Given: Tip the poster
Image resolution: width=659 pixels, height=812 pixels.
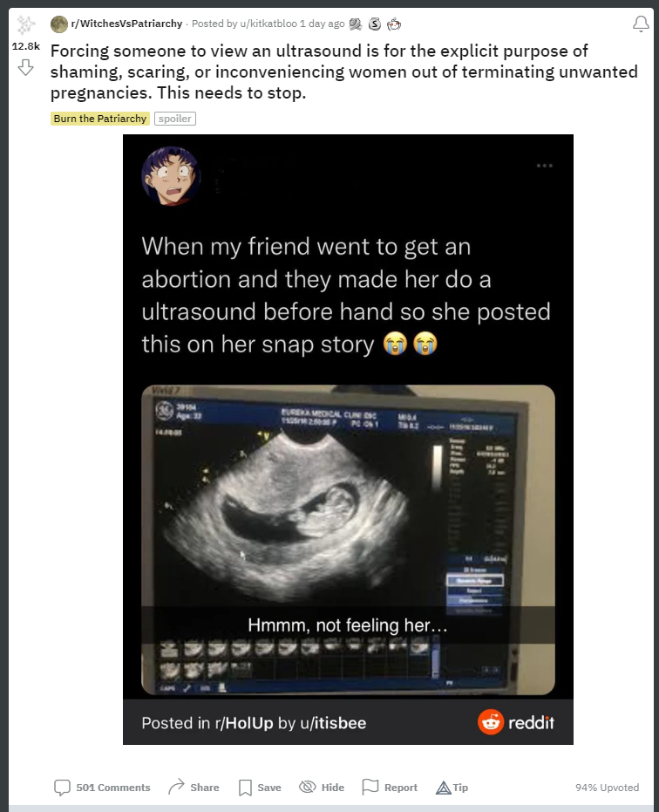Looking at the screenshot, I should pyautogui.click(x=452, y=787).
